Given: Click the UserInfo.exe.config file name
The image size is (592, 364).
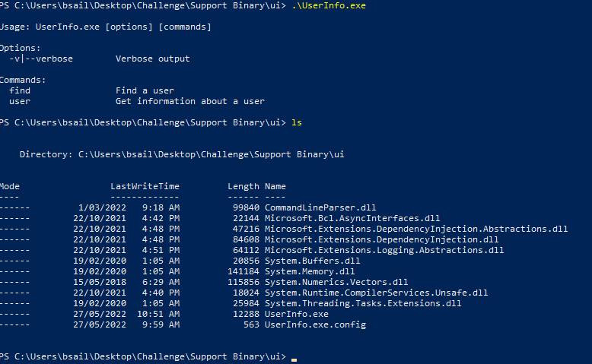Looking at the screenshot, I should tap(315, 324).
